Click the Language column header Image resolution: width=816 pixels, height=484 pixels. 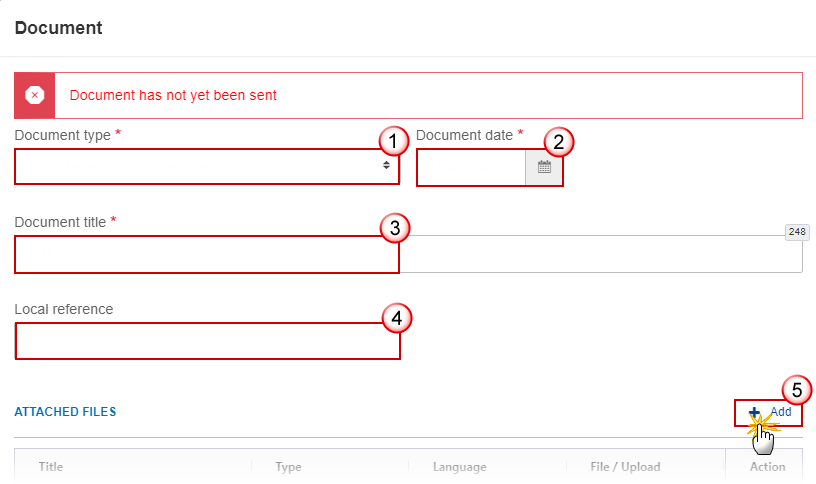(460, 467)
